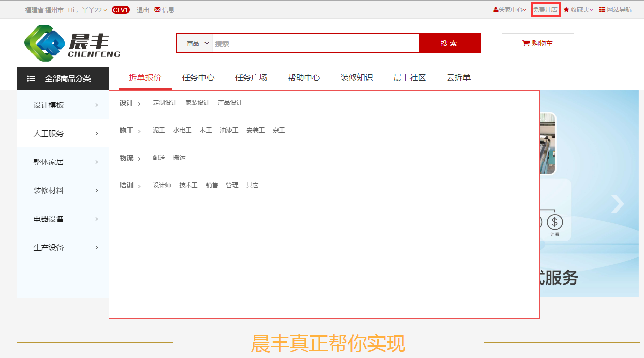644x358 pixels.
Task: Click the 水电工 subcategory link
Action: tap(182, 130)
